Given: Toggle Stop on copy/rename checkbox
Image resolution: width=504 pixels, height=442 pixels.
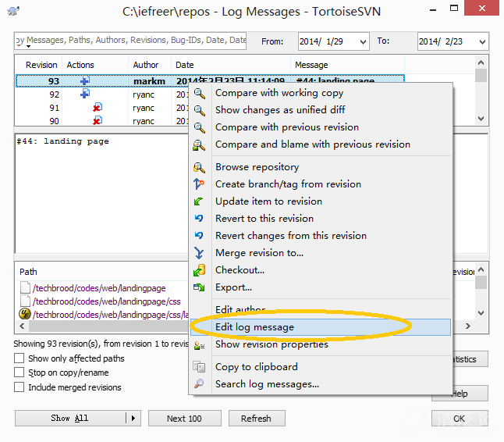Looking at the screenshot, I should 19,372.
